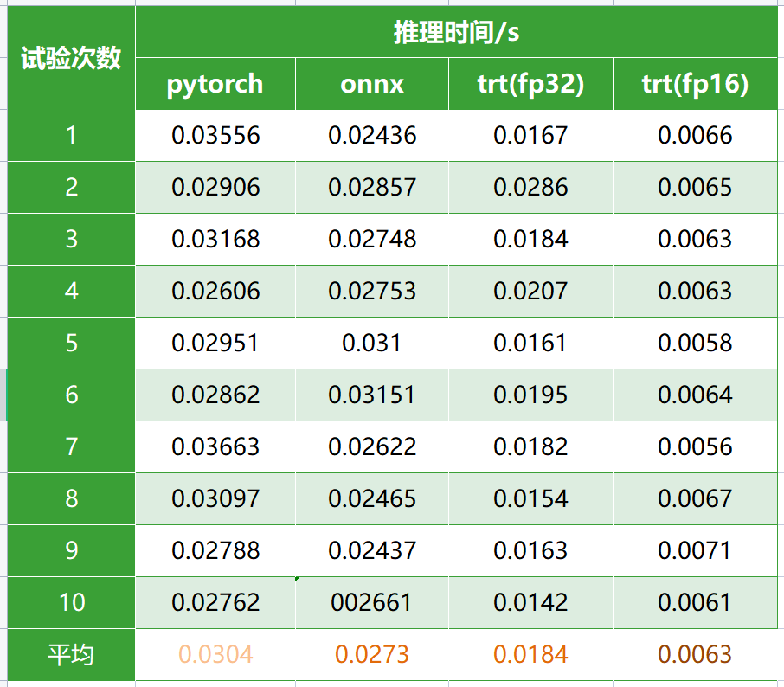
Task: Select trt(fp32) value 0.0167
Action: coord(530,136)
